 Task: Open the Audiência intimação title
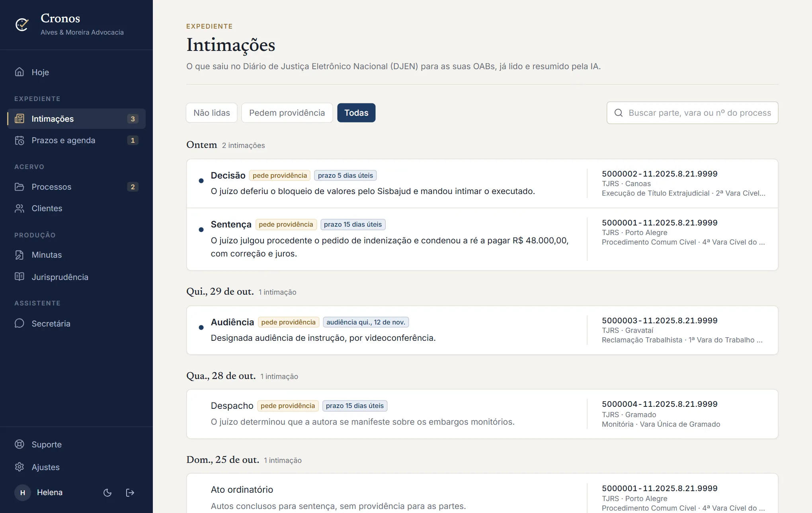232,322
